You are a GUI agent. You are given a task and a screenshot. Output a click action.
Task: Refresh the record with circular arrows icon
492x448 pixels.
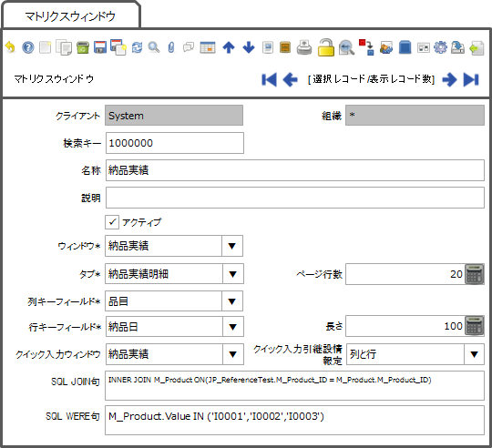pyautogui.click(x=137, y=47)
